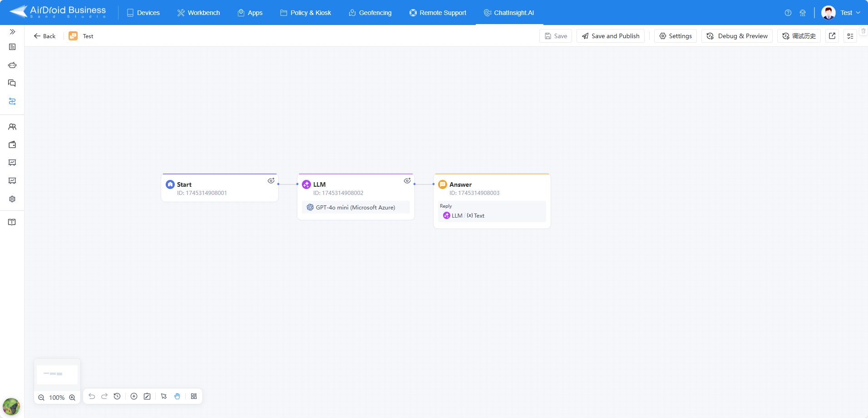The image size is (868, 418).
Task: Click the ID: 1745314908003 text
Action: (474, 193)
